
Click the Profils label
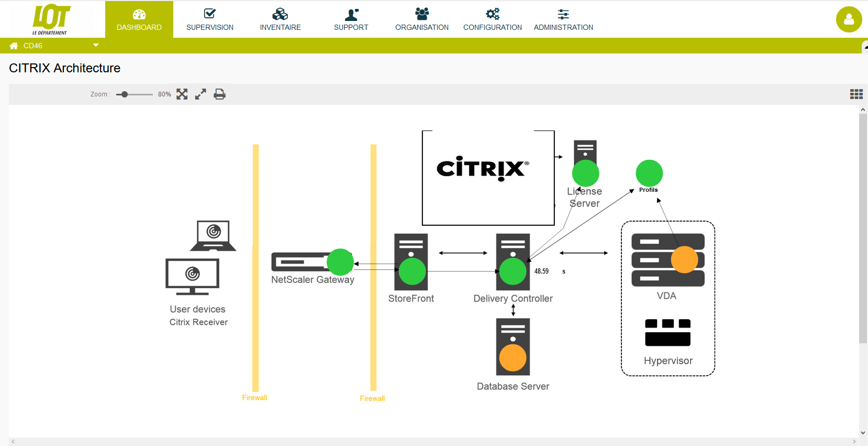648,190
